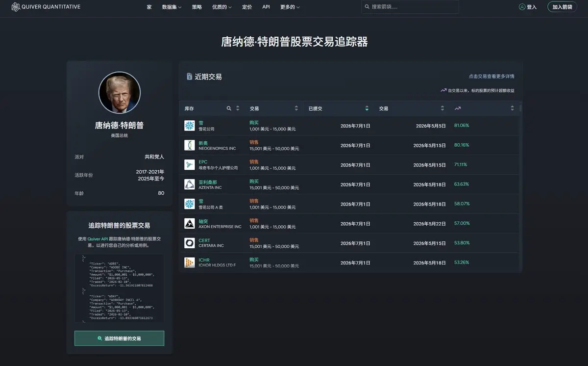The height and width of the screenshot is (366, 588).
Task: Click the Snowflake logo in the 2026年5月5日 row
Action: point(190,126)
